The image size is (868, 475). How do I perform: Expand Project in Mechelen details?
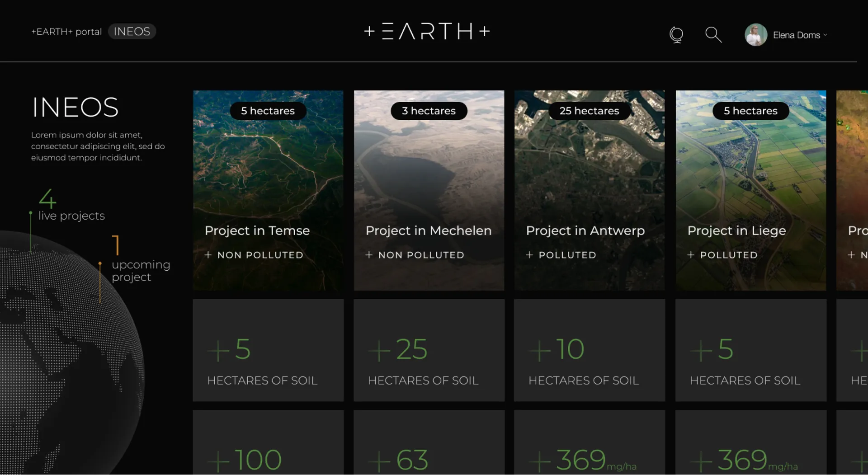[x=429, y=230]
